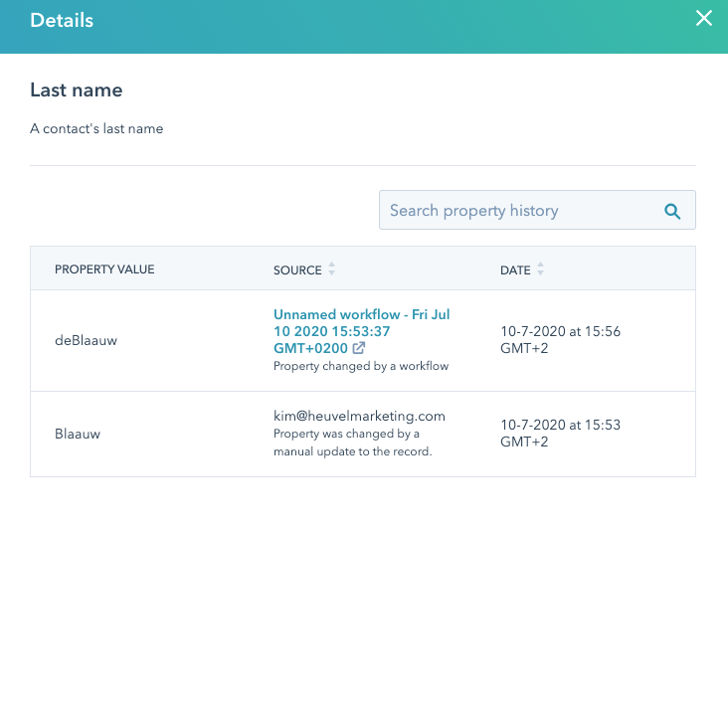This screenshot has height=712, width=728.
Task: Close the Details panel with X icon
Action: pos(704,19)
